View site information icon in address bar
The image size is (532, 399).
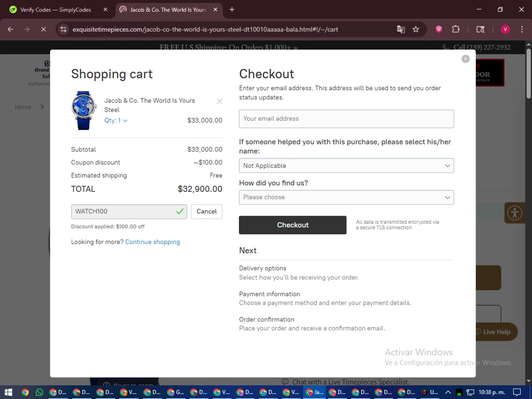click(x=63, y=29)
